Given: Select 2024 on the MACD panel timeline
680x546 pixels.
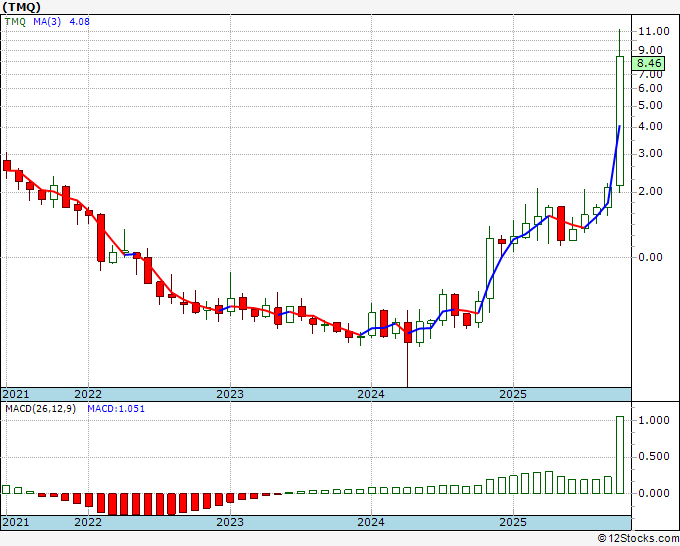Looking at the screenshot, I should tap(371, 522).
